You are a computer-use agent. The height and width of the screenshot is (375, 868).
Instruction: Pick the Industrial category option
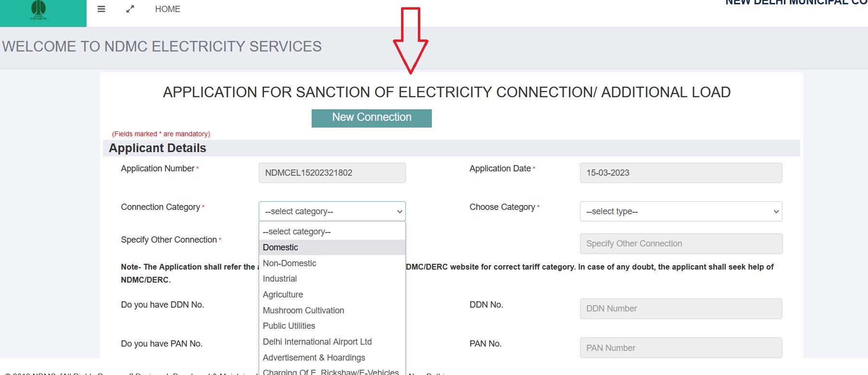click(x=280, y=279)
